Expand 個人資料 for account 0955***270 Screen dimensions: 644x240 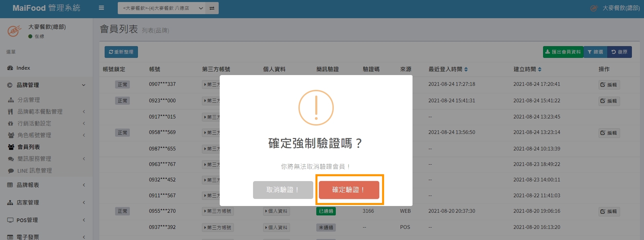coord(276,211)
